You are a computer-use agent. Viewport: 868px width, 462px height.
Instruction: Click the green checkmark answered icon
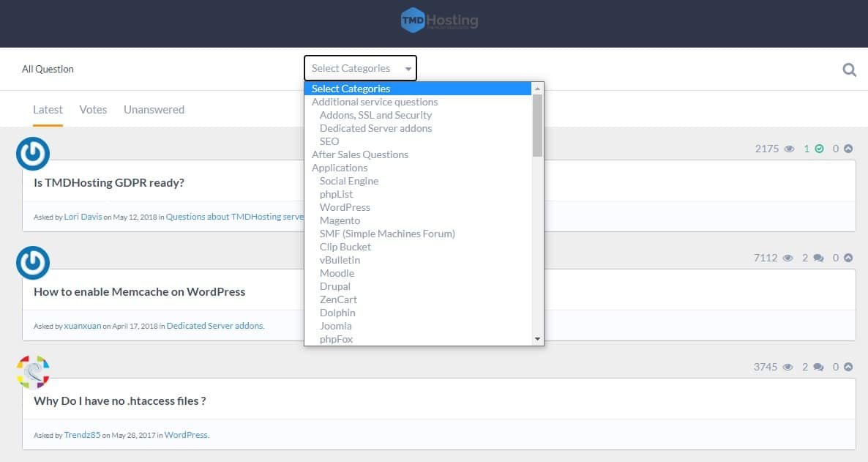click(x=819, y=149)
